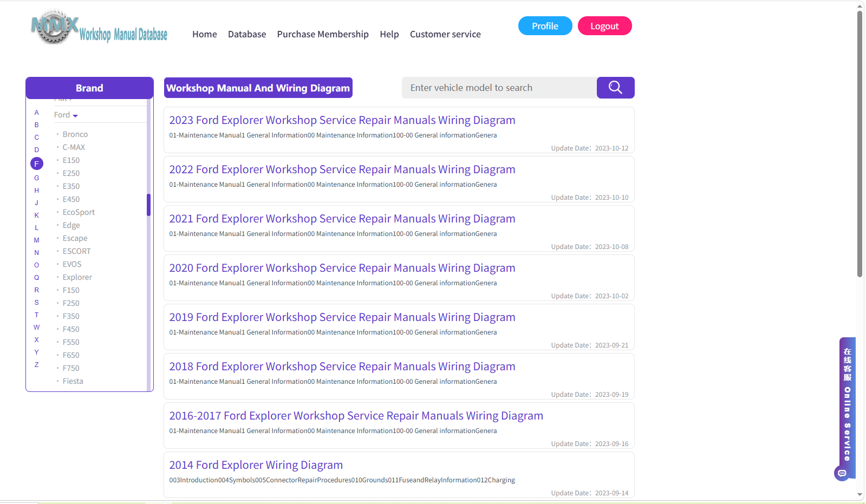The width and height of the screenshot is (866, 504).
Task: Select Edge in the model list
Action: click(71, 225)
